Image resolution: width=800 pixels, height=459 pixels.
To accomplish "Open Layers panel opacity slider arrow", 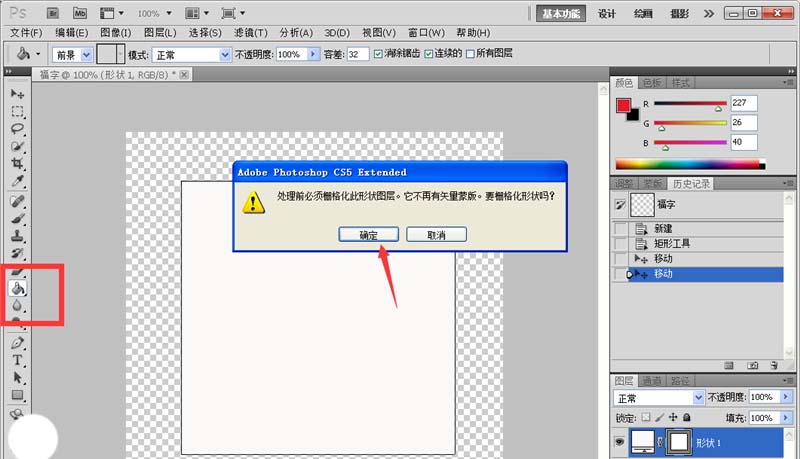I will pyautogui.click(x=786, y=397).
